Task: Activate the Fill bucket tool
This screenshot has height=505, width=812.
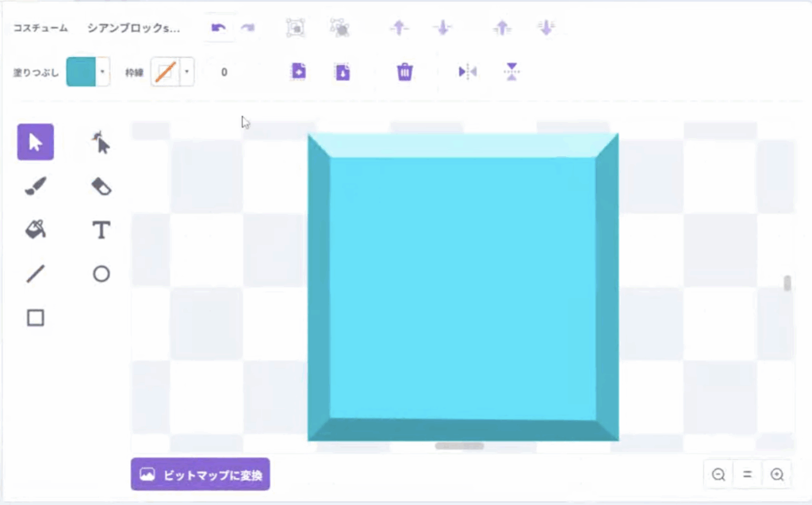Action: tap(36, 230)
